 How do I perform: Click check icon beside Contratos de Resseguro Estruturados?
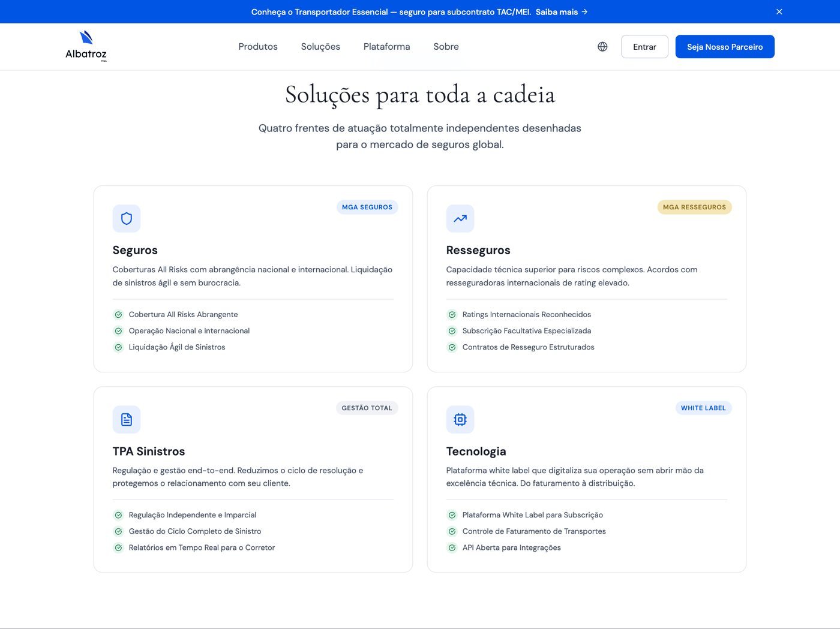pos(452,347)
